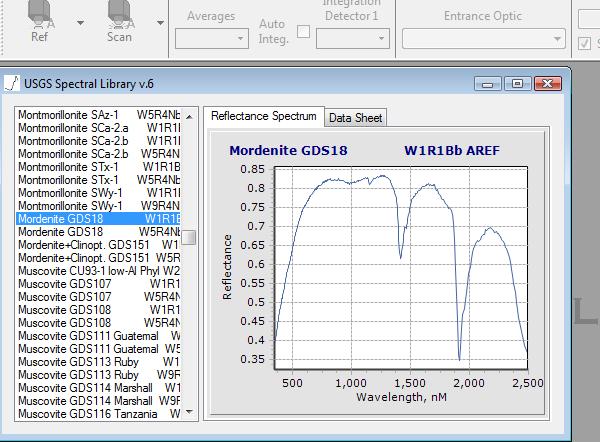Toggle the Auto Integ. checkbox

[x=303, y=31]
